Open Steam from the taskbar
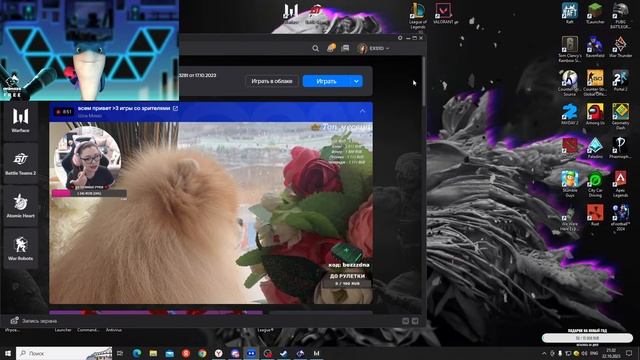The width and height of the screenshot is (640, 360). pyautogui.click(x=284, y=353)
